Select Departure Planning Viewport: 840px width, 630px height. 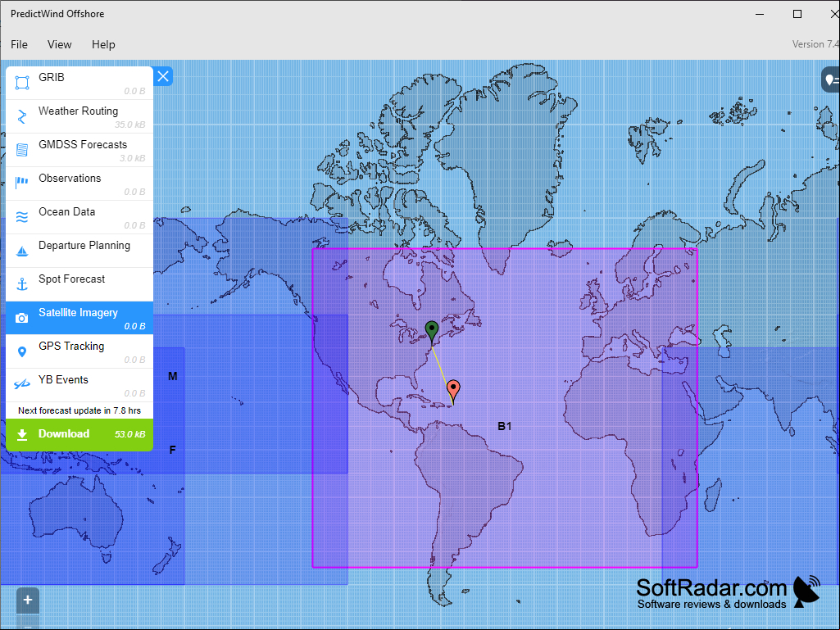pyautogui.click(x=79, y=251)
